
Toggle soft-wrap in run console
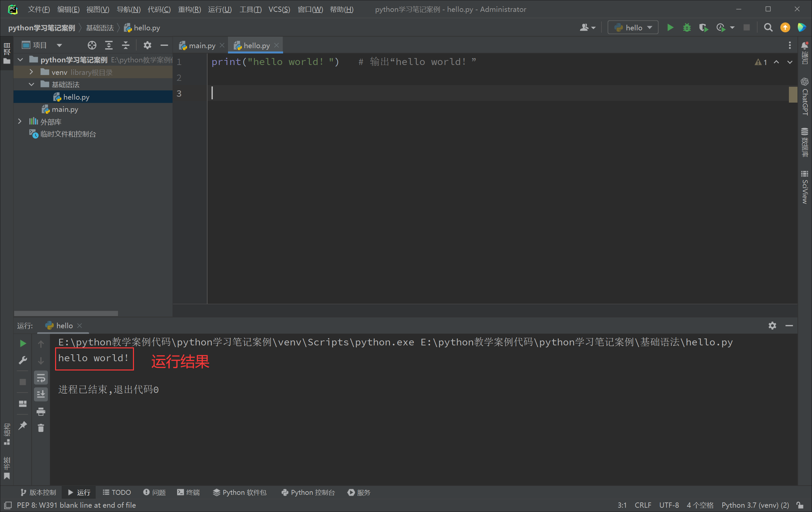41,378
